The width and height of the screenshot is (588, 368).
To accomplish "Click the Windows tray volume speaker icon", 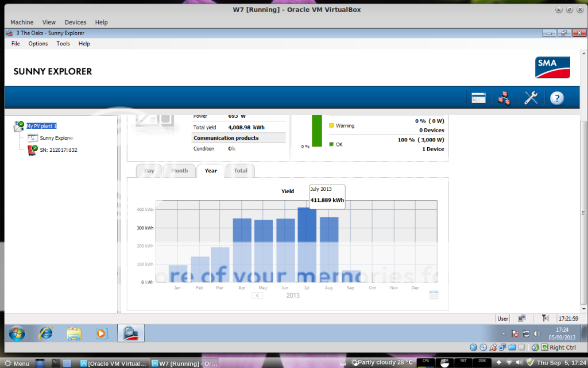I will (x=537, y=333).
